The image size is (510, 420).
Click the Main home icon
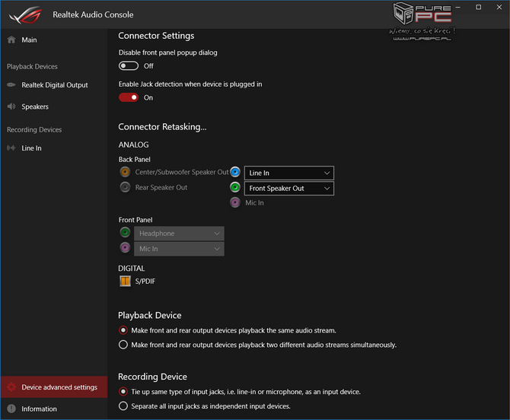point(11,40)
